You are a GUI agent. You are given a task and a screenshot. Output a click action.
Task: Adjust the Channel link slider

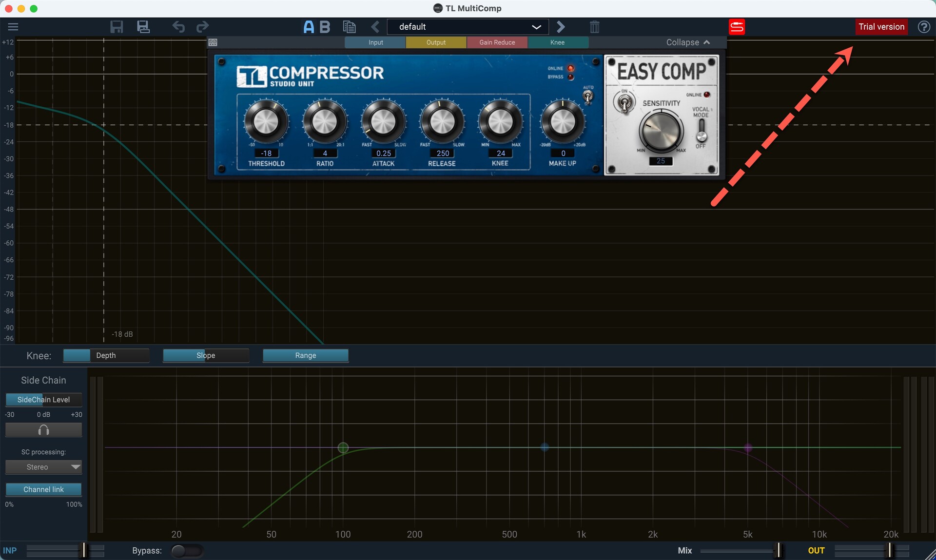pos(43,489)
